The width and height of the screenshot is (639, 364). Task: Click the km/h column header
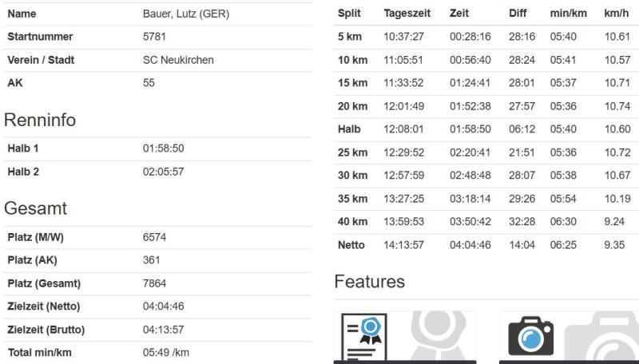pyautogui.click(x=617, y=14)
